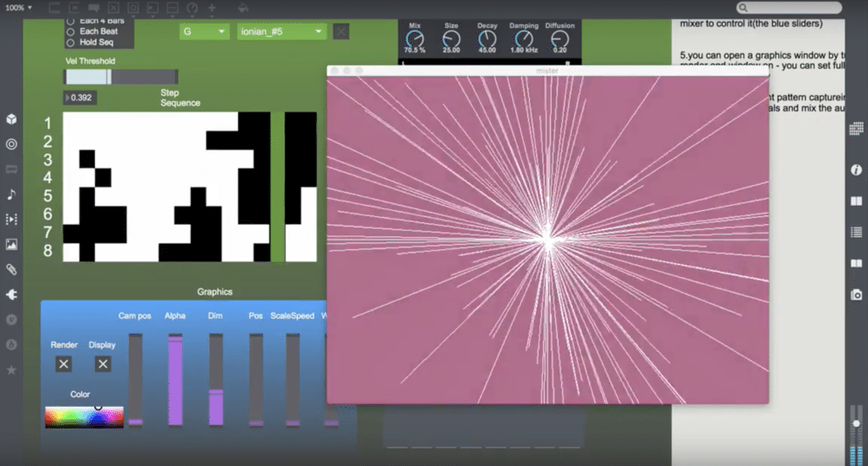Pick a color in the Color spectrum
This screenshot has height=466, width=868.
tap(84, 417)
